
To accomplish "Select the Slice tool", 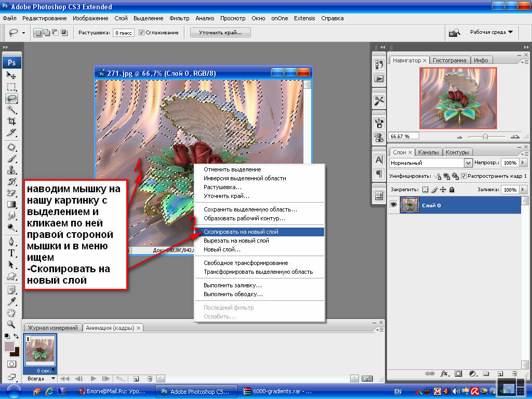I will pyautogui.click(x=11, y=132).
